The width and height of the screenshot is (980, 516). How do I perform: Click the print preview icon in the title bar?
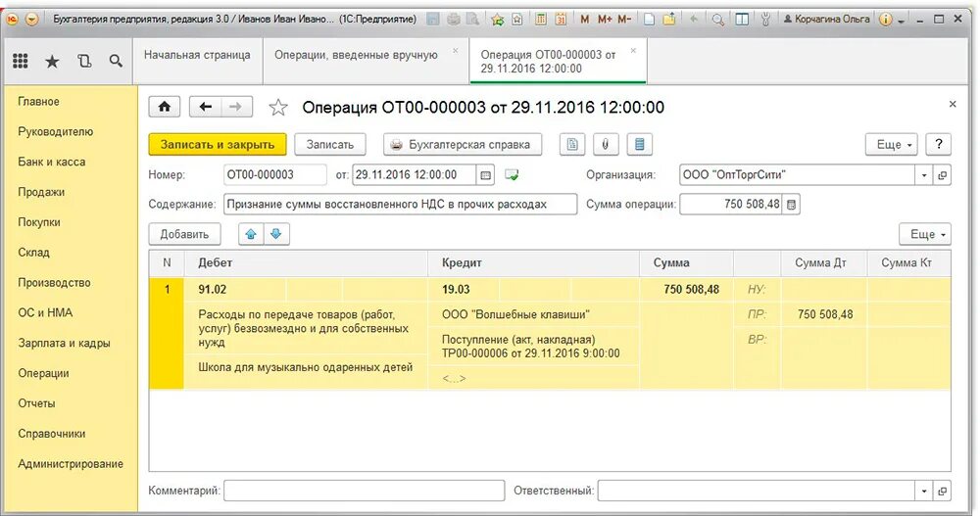[473, 20]
